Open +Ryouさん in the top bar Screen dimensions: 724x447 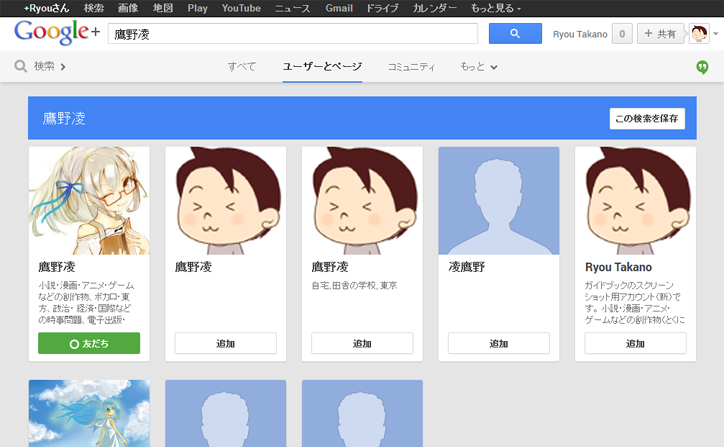(x=46, y=8)
